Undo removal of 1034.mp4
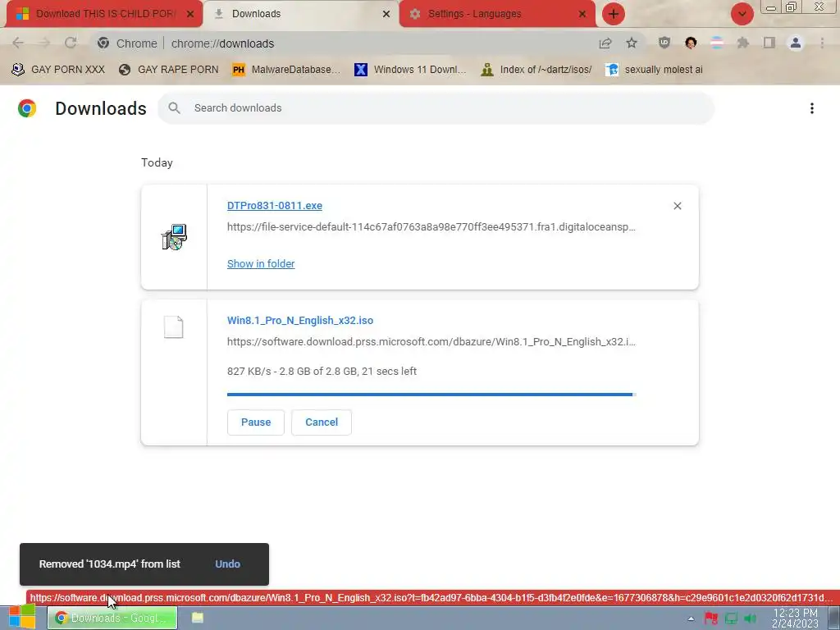Screen dimensions: 840x630 [x=228, y=564]
